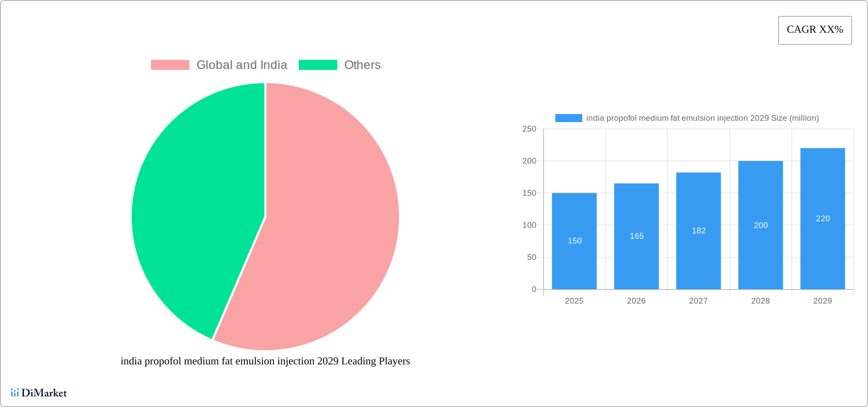Viewport: 868px width, 407px height.
Task: Select the 2027 bar showing 182
Action: [698, 231]
